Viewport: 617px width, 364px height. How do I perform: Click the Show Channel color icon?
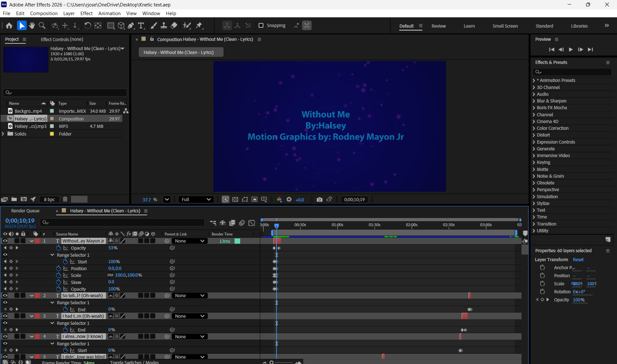(x=279, y=200)
